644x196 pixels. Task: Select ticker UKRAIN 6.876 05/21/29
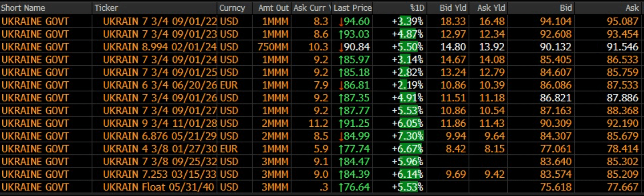click(160, 136)
